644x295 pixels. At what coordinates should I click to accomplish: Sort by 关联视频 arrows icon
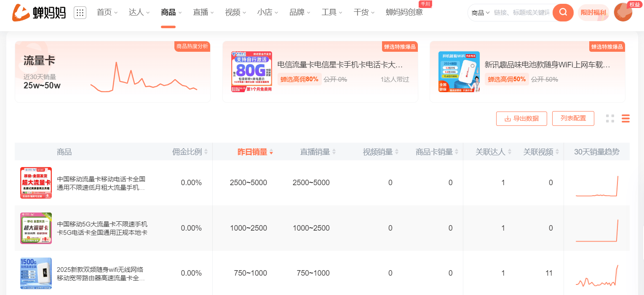click(557, 152)
